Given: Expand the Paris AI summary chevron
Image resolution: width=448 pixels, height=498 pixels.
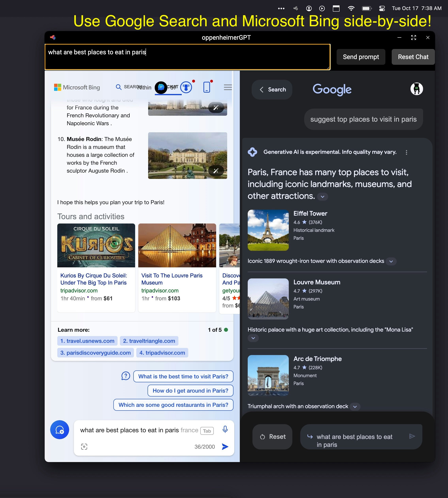Looking at the screenshot, I should (x=322, y=197).
